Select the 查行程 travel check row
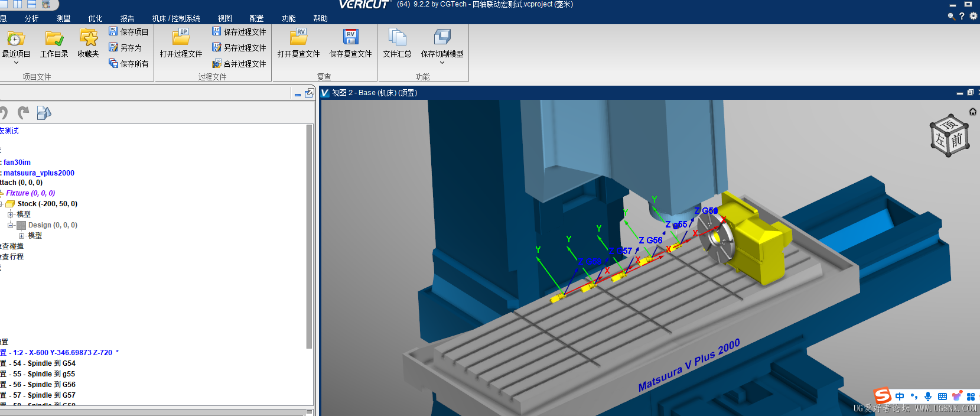Screen dimensions: 980x416 coord(12,257)
